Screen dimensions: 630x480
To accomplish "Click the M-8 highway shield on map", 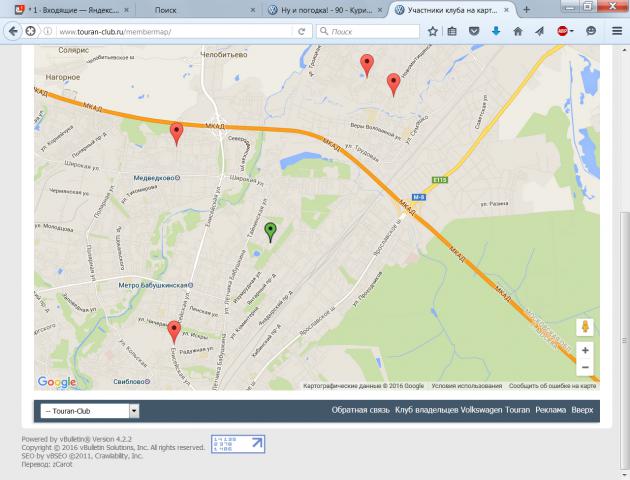I will (x=419, y=197).
